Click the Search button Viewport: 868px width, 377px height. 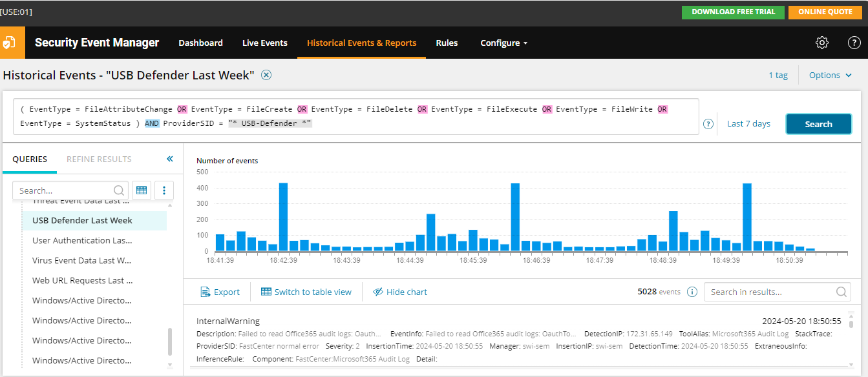point(818,124)
